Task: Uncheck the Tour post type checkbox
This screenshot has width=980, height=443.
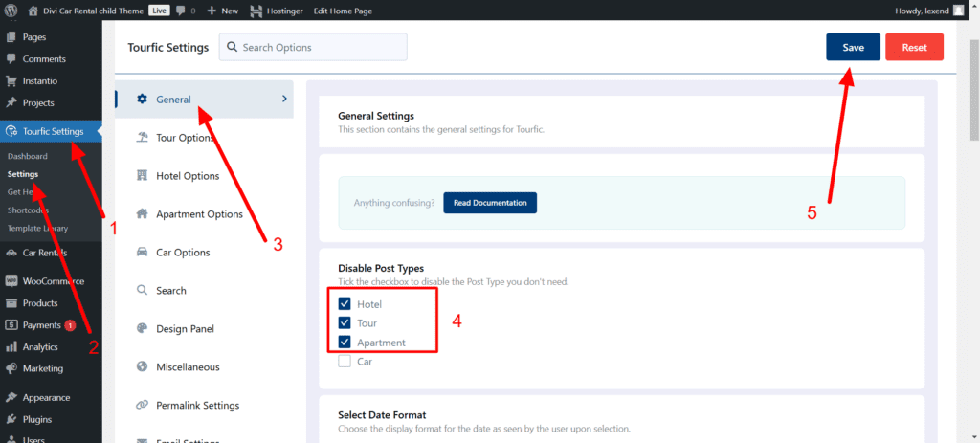Action: (x=345, y=323)
